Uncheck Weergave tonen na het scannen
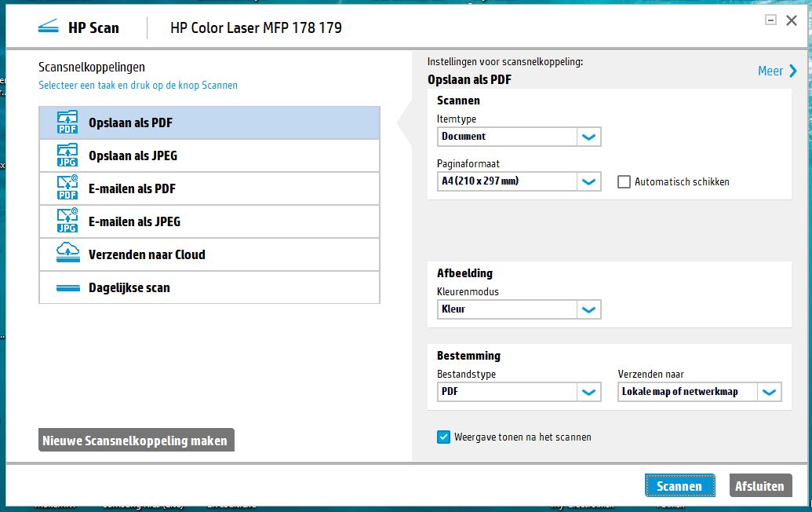This screenshot has height=512, width=812. (444, 437)
